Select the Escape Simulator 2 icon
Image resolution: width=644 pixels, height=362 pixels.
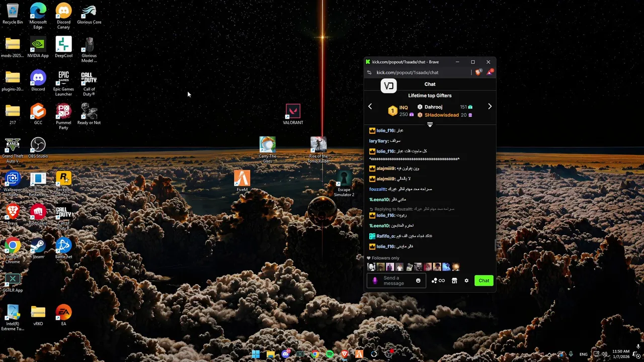(x=344, y=184)
